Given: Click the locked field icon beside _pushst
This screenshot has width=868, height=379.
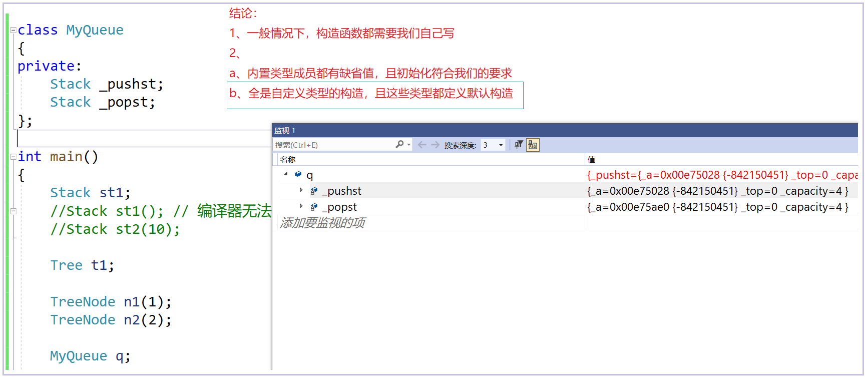Looking at the screenshot, I should tap(314, 191).
